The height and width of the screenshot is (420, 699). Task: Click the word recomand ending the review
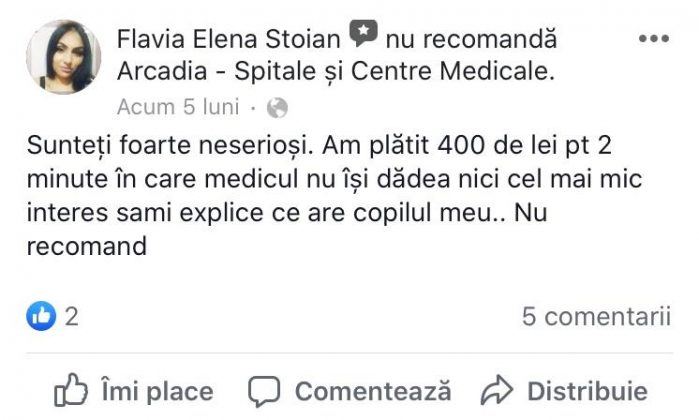pos(87,247)
